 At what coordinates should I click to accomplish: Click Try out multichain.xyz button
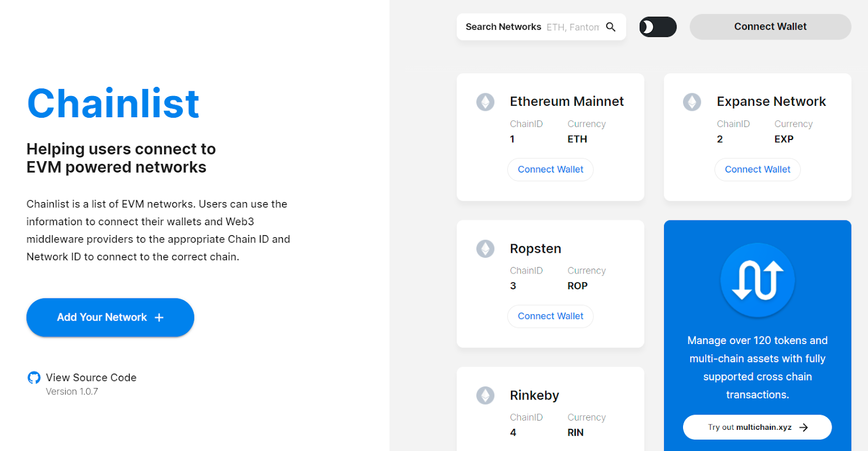coord(757,427)
